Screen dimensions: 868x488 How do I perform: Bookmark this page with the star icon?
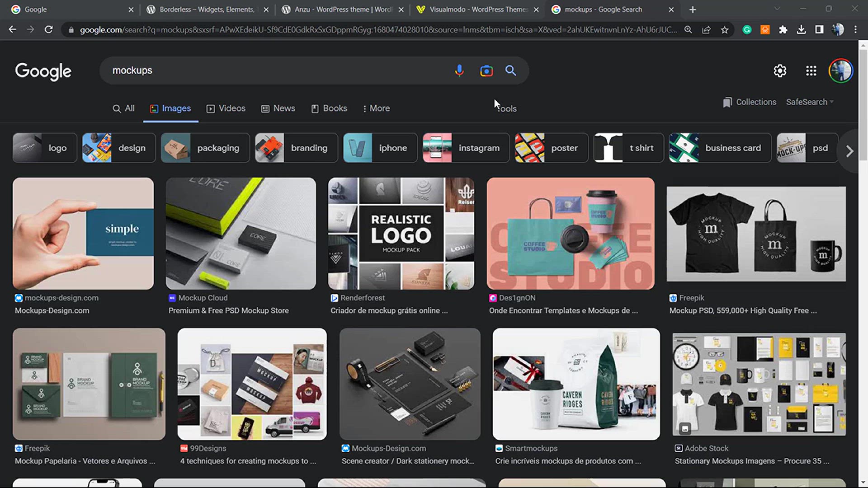(725, 30)
